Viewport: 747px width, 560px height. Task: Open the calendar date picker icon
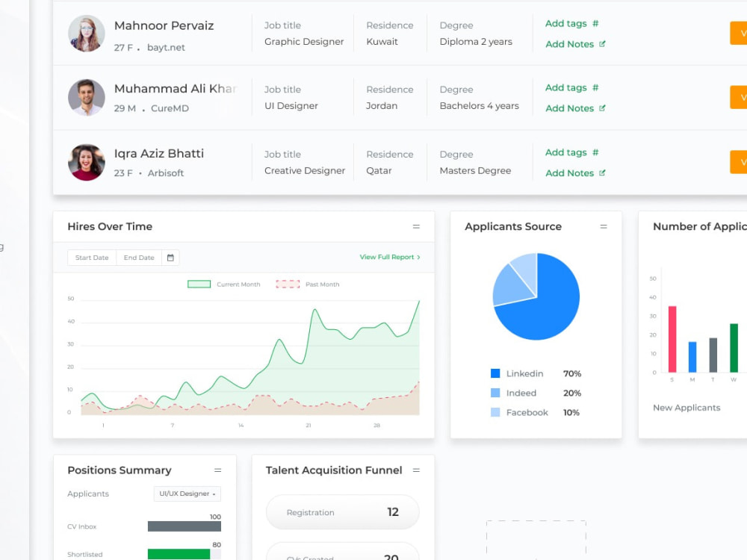pos(170,258)
